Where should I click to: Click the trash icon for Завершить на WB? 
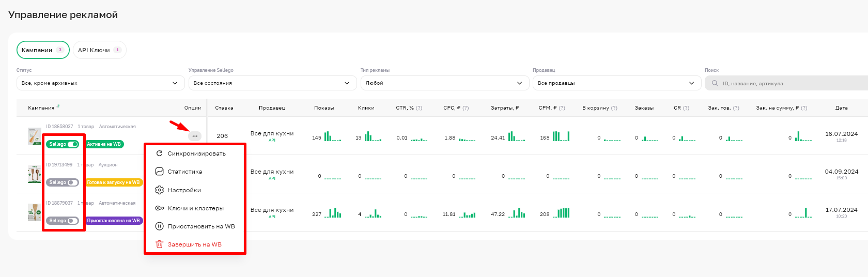pos(160,244)
